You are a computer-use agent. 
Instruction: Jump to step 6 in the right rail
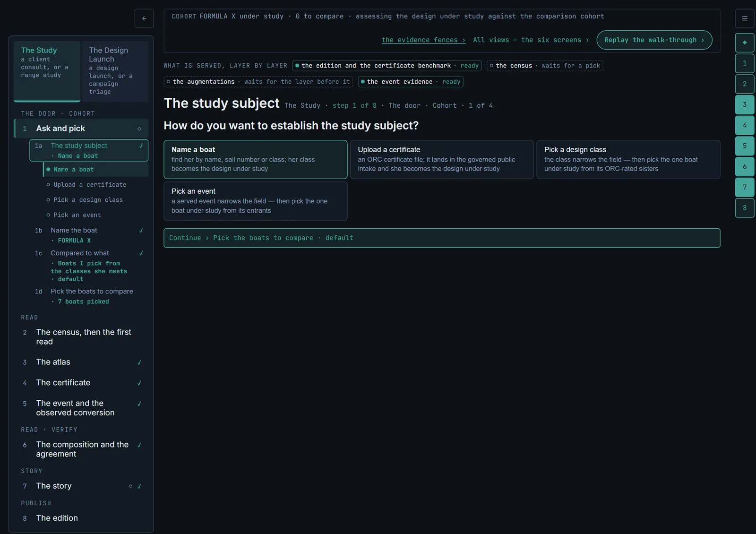tap(745, 166)
